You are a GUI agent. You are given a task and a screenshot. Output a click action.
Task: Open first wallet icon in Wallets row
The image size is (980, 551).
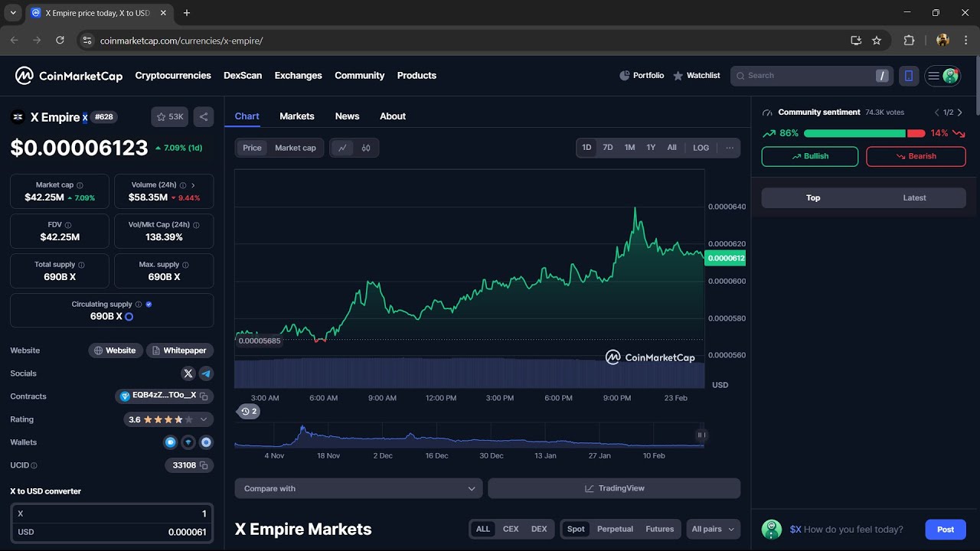tap(171, 442)
